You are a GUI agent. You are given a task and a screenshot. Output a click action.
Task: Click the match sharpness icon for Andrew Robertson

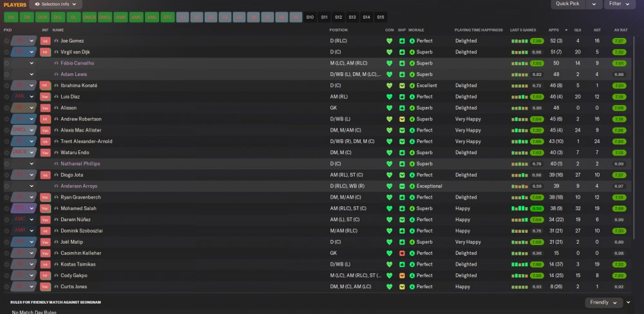pyautogui.click(x=402, y=119)
